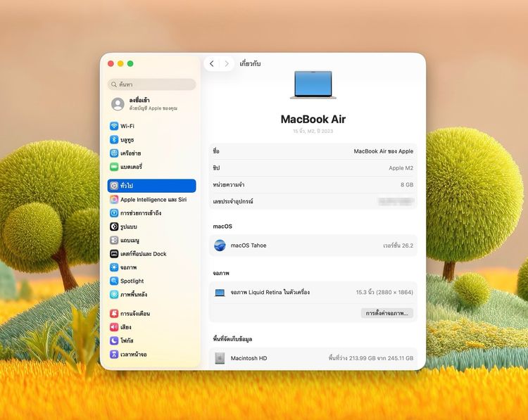Viewport: 528px width, 420px height.
Task: Click the back arrow in the toolbar
Action: [212, 63]
